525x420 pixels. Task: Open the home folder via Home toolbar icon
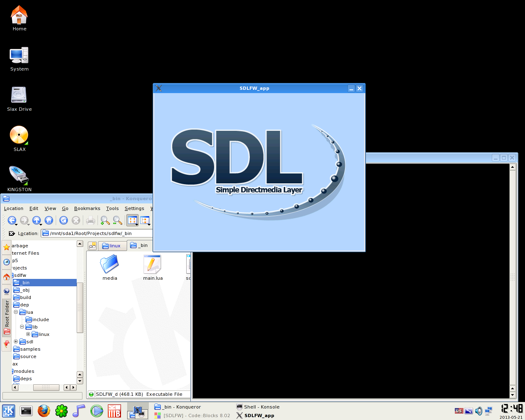[49, 220]
